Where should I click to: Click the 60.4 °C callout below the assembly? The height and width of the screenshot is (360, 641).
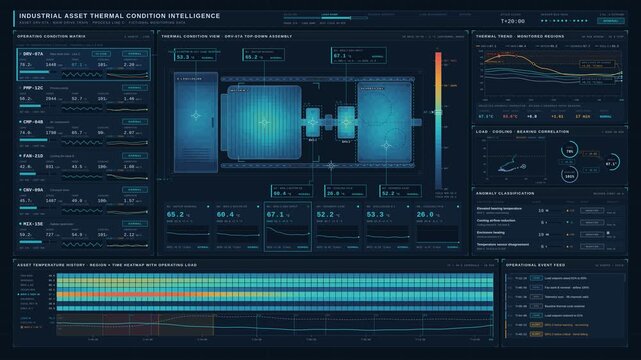pyautogui.click(x=291, y=191)
